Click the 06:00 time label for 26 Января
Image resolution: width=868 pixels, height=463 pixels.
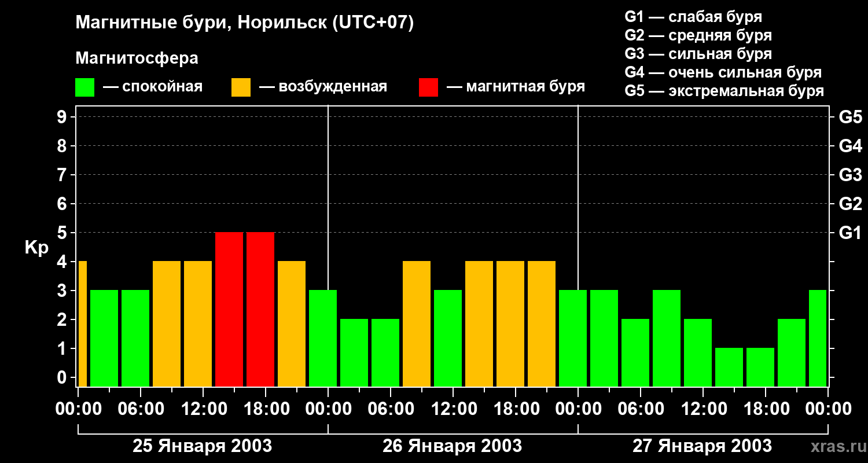pos(391,409)
